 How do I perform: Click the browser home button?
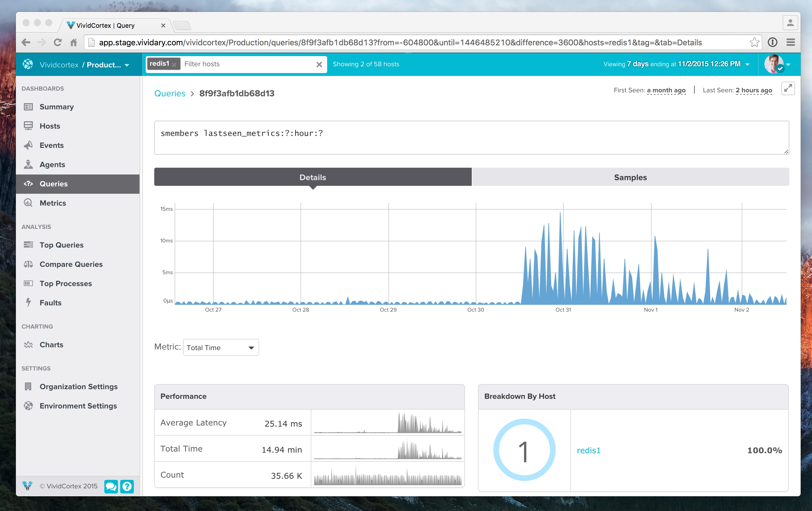(x=73, y=42)
